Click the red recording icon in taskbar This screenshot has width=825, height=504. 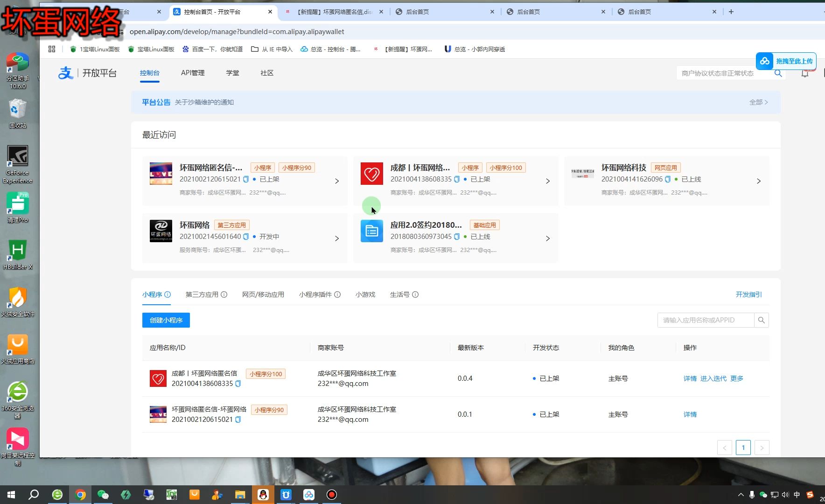click(332, 495)
